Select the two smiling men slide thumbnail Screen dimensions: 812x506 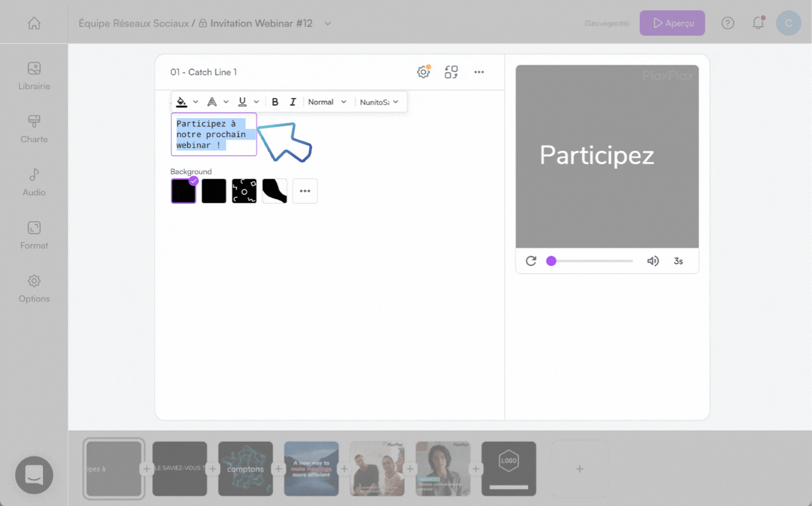point(377,469)
